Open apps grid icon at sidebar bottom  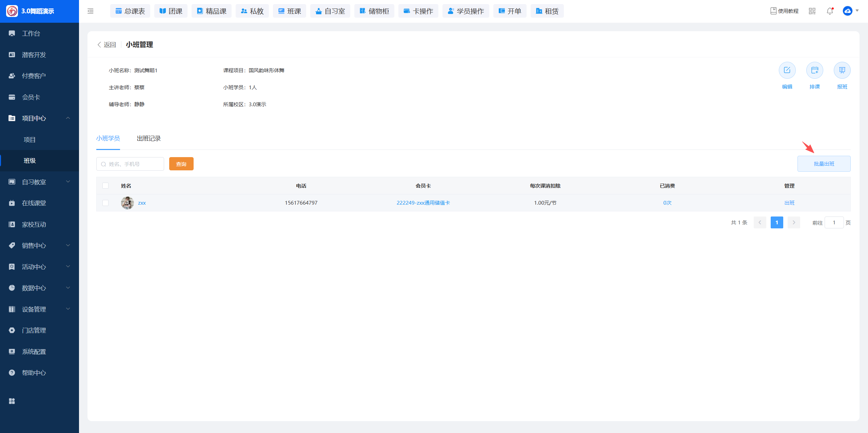pos(12,401)
